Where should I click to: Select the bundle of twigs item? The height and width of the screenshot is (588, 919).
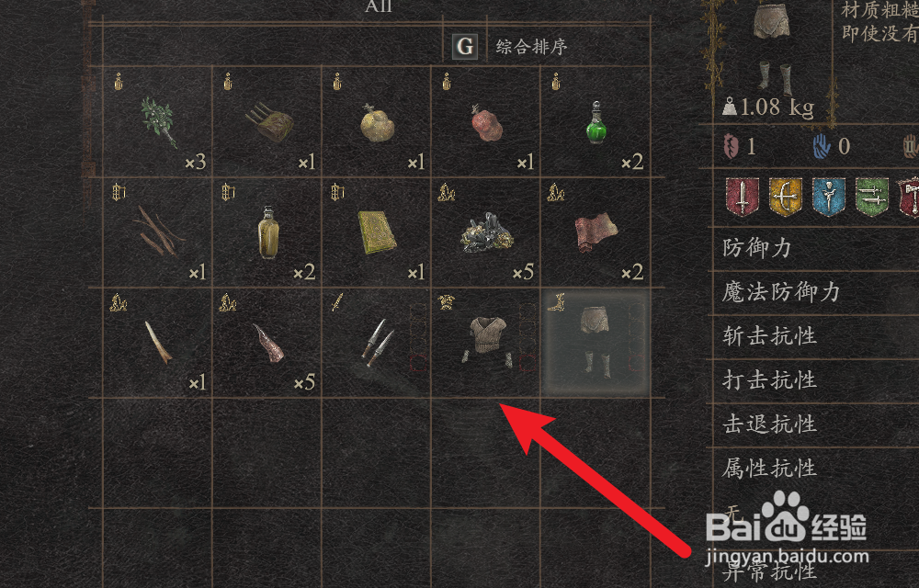(158, 232)
